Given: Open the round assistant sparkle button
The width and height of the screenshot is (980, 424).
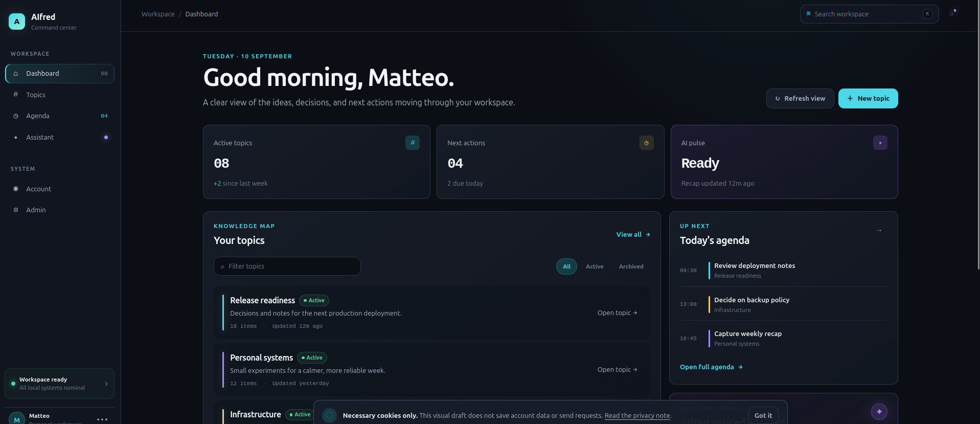Looking at the screenshot, I should tap(879, 412).
